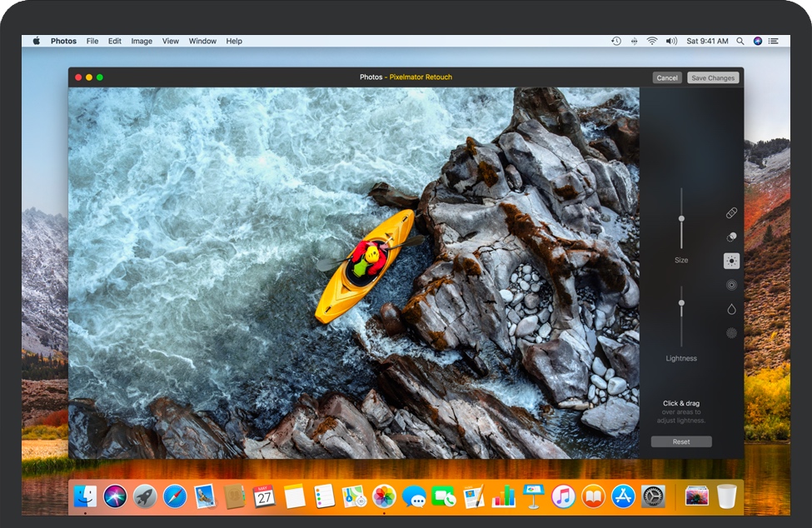Open the Time Machine menu icon
The width and height of the screenshot is (812, 528).
[x=616, y=41]
